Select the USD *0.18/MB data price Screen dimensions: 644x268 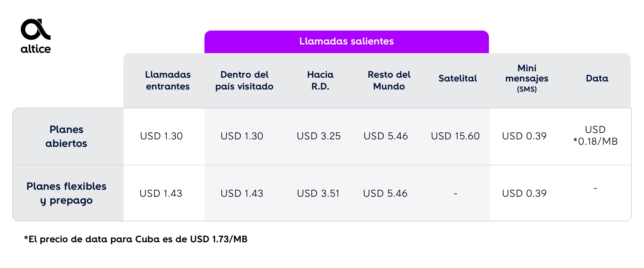click(595, 136)
